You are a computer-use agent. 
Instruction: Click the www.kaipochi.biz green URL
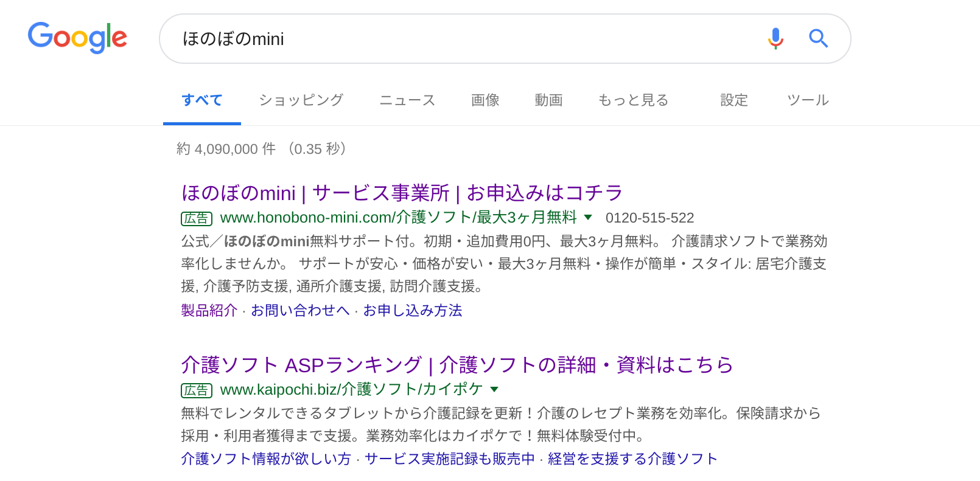(351, 389)
